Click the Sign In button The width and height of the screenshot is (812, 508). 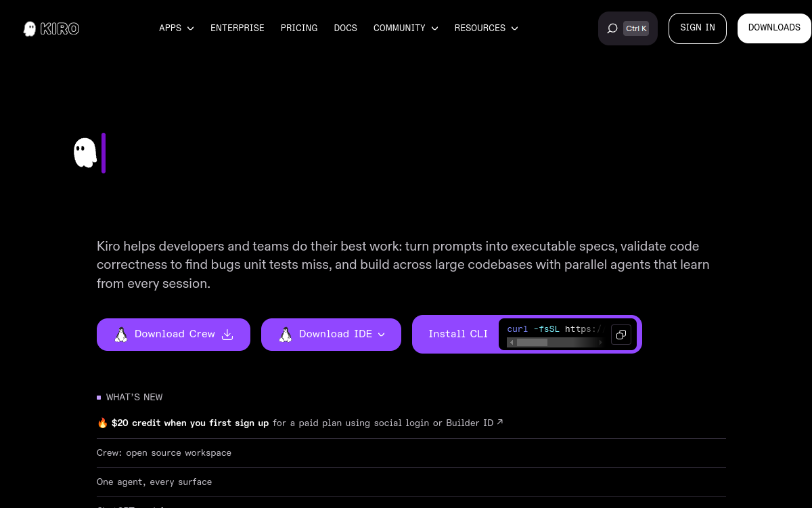698,28
